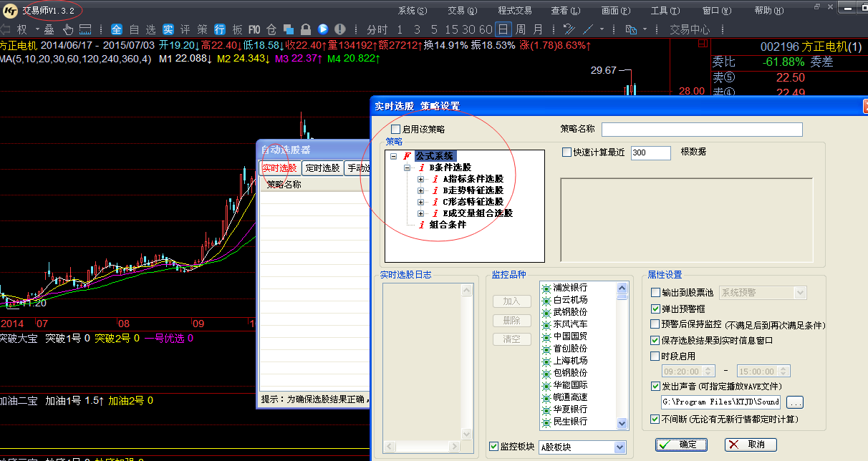The height and width of the screenshot is (461, 868).
Task: Switch to the 定时选股 tab
Action: [322, 168]
